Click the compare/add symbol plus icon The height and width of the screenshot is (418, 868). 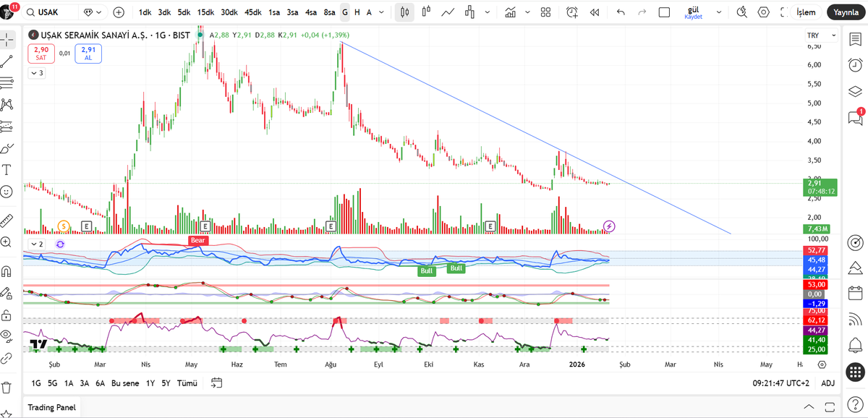point(119,12)
